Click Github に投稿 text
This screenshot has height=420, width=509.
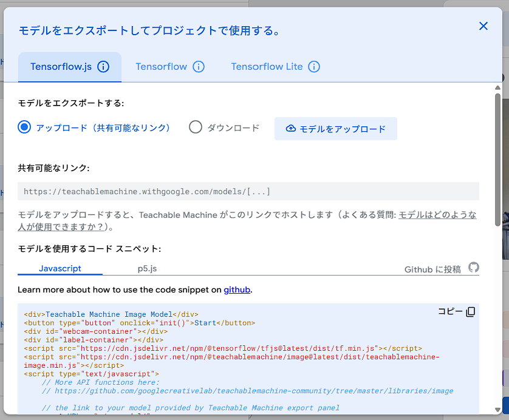pos(432,269)
